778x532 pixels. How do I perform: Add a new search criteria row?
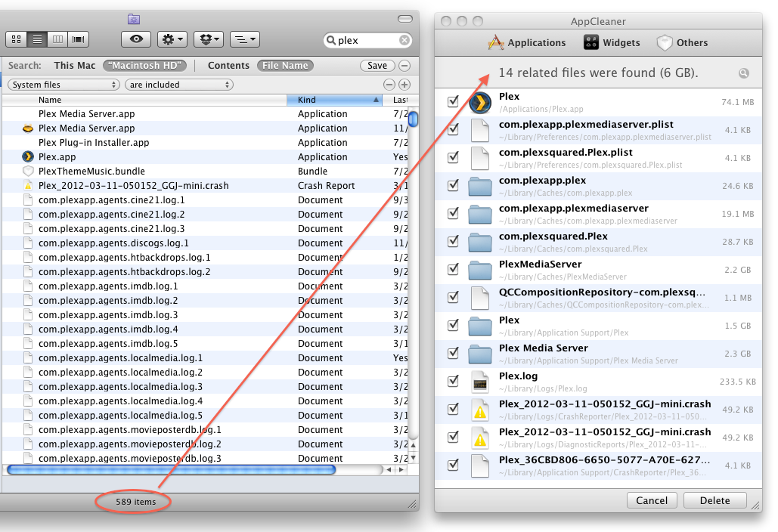(x=405, y=85)
